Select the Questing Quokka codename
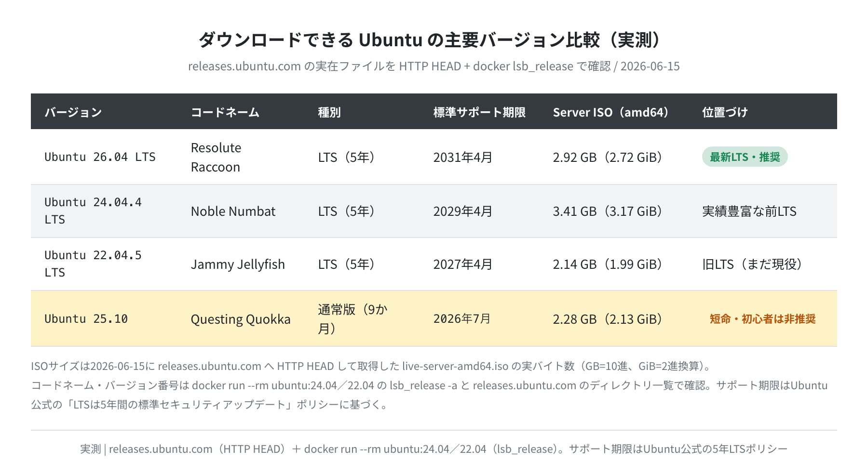Image resolution: width=868 pixels, height=475 pixels. pyautogui.click(x=241, y=319)
